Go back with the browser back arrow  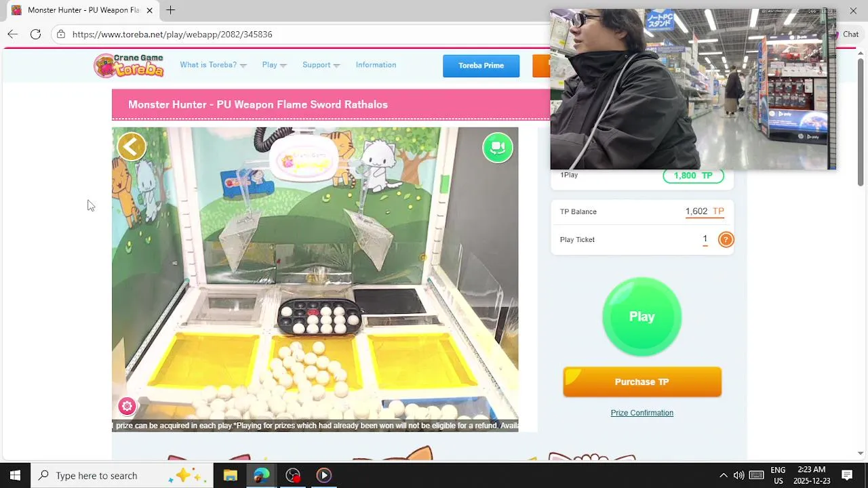(x=12, y=34)
